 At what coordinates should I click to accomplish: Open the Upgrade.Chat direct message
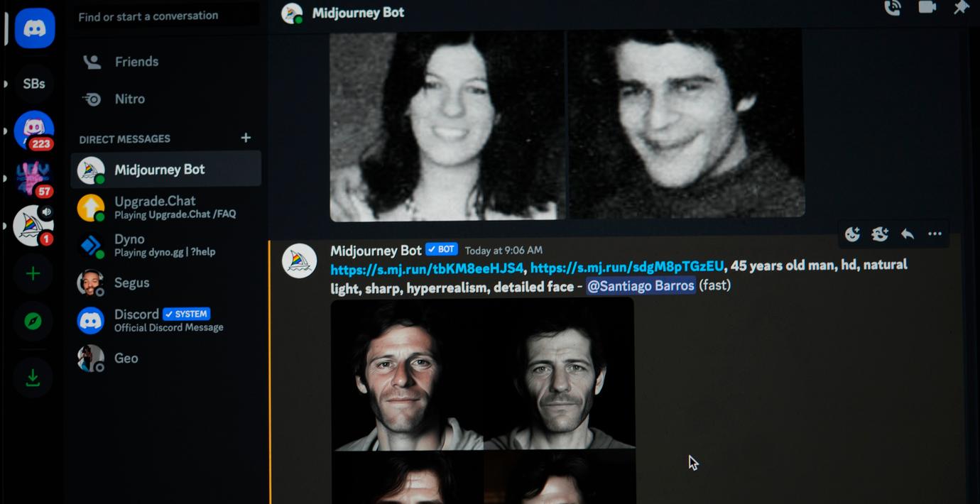165,207
